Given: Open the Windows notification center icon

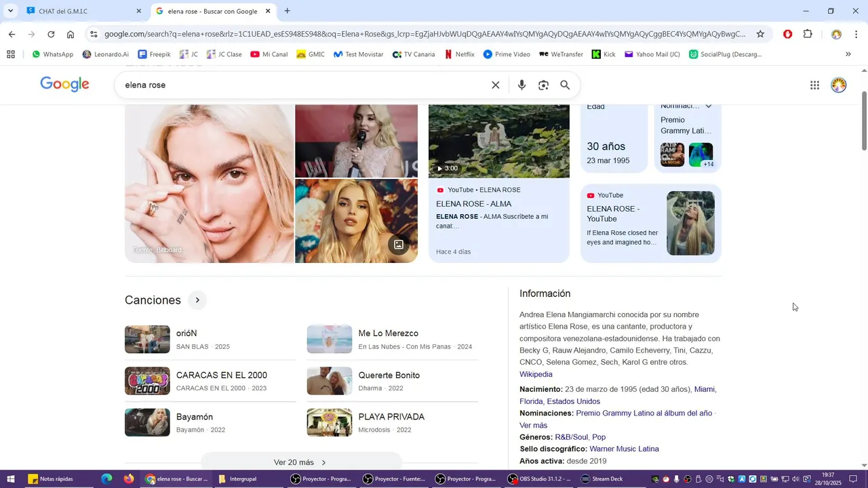Looking at the screenshot, I should 853,479.
